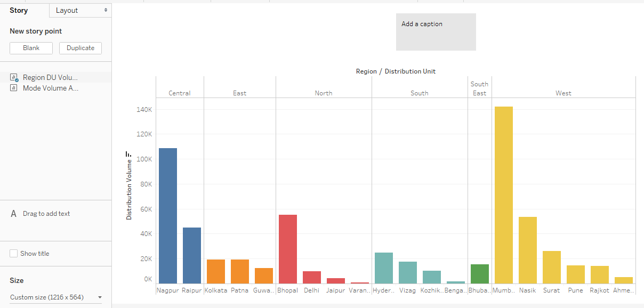Click the Varan.. axis label

point(360,291)
